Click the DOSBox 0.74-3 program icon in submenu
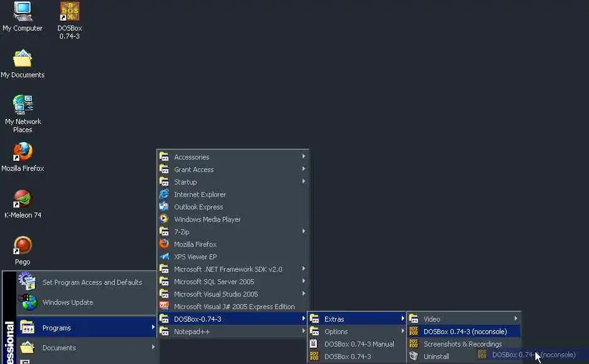The height and width of the screenshot is (364, 589). click(x=314, y=356)
